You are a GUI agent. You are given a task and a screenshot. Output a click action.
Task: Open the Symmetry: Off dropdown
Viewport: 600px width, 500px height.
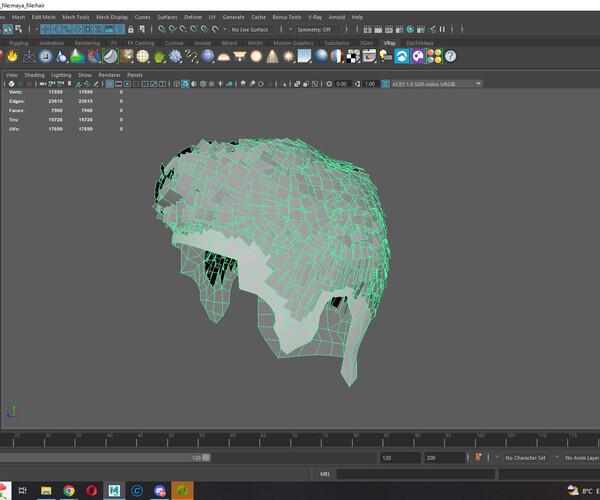(x=317, y=29)
